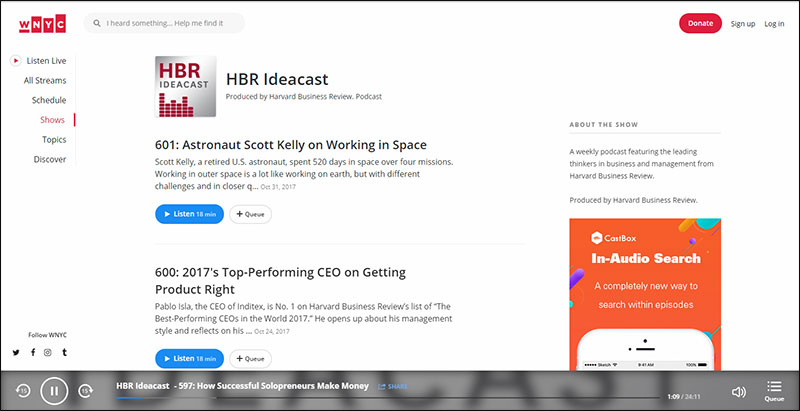Skip forward 15 seconds in player
The height and width of the screenshot is (411, 800).
coord(85,391)
